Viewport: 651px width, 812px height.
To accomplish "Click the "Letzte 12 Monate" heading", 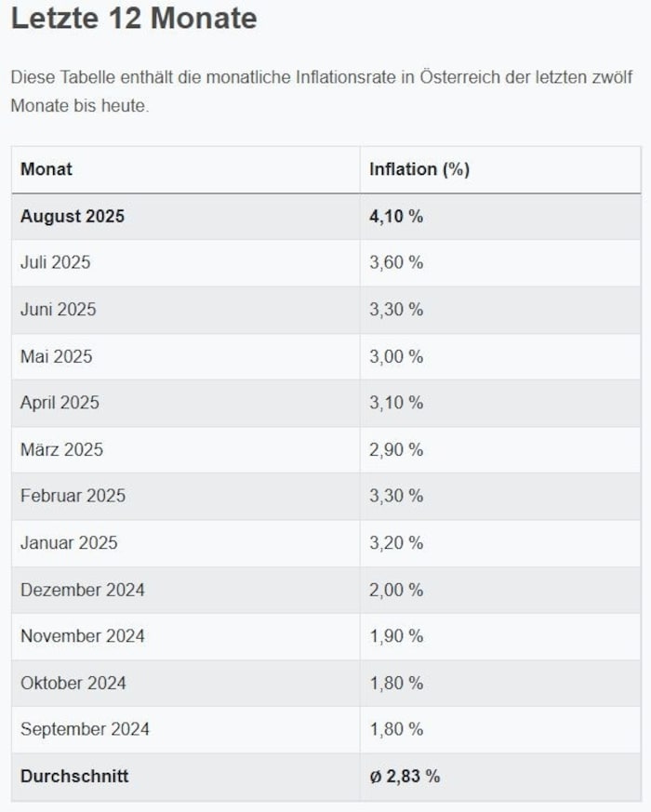I will (134, 19).
